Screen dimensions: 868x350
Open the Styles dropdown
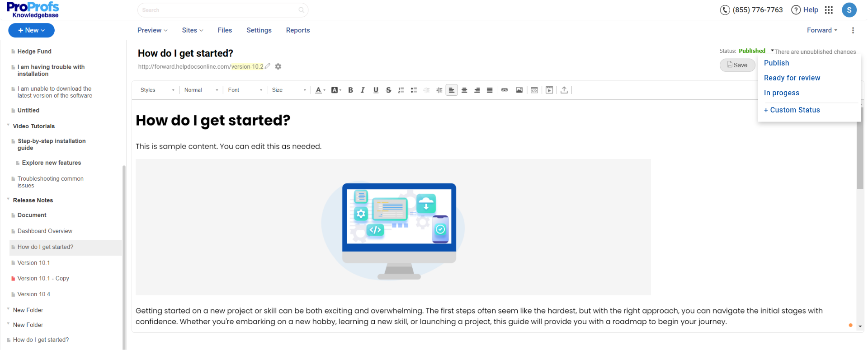[x=157, y=90]
